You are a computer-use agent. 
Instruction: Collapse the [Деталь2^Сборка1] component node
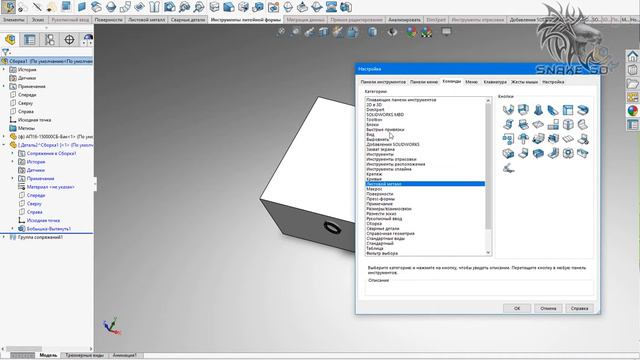coord(4,145)
